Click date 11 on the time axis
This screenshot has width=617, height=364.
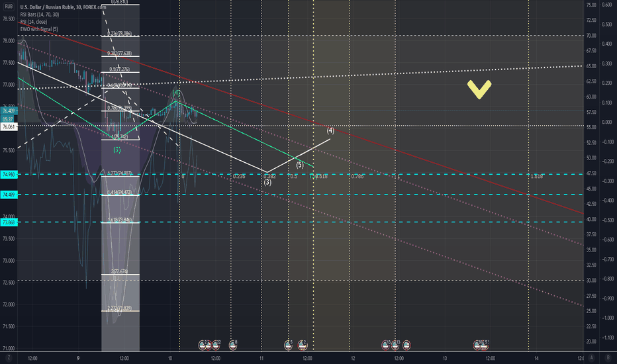coord(261,358)
